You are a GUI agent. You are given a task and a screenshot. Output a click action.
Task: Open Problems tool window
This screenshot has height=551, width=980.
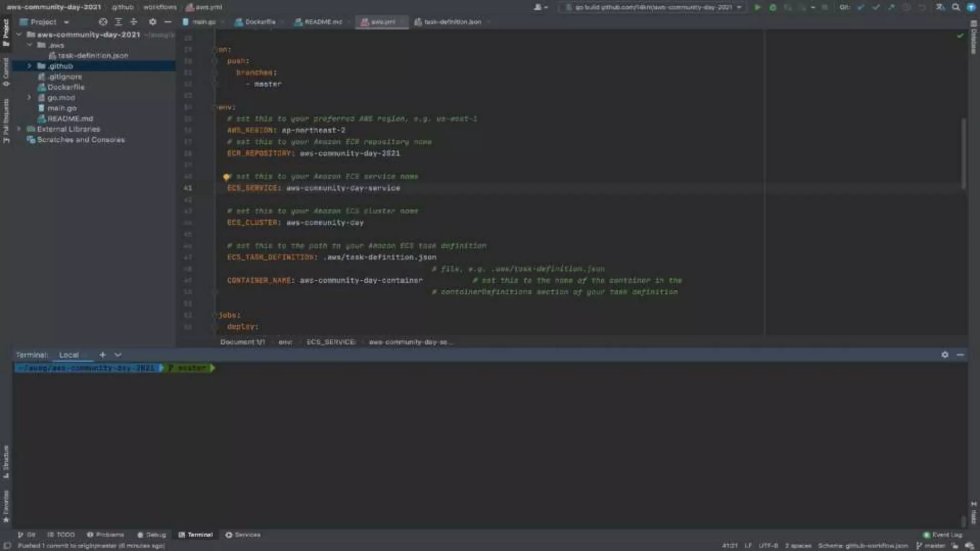coord(106,534)
